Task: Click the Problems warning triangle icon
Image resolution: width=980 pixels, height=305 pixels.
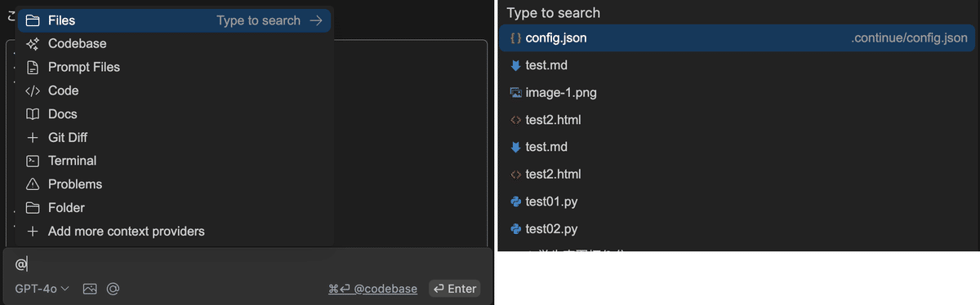Action: 33,184
